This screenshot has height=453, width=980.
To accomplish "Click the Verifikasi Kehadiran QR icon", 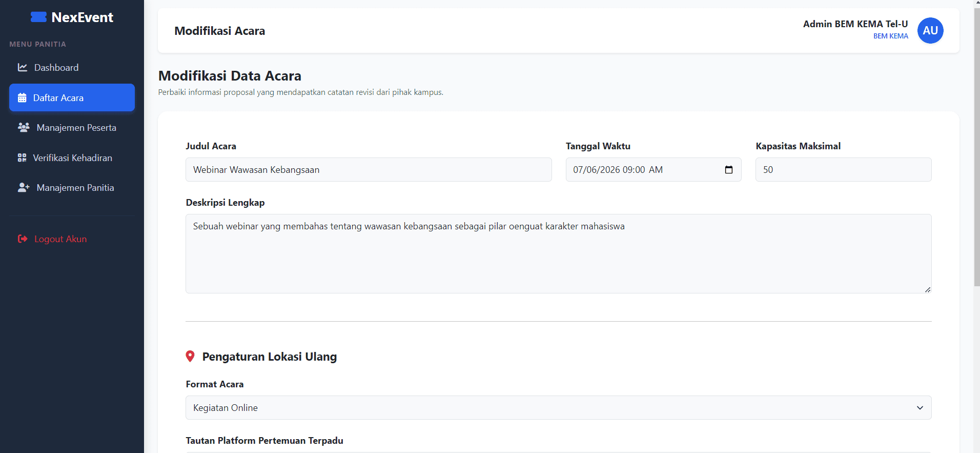I will (22, 157).
